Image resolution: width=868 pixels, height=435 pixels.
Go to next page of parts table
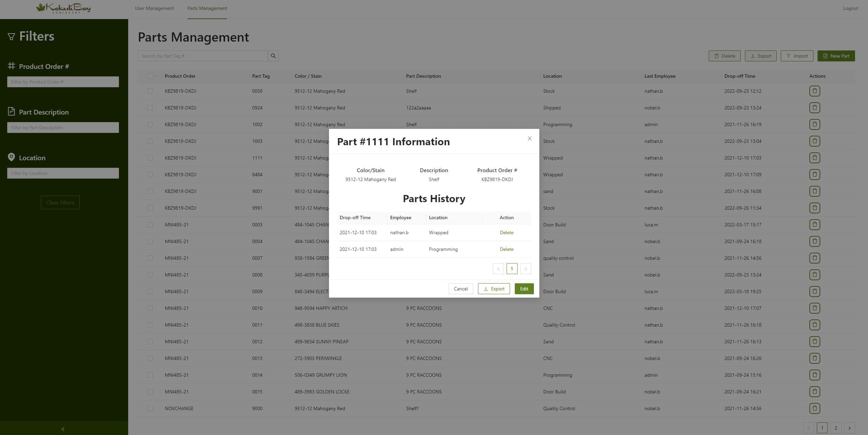[x=849, y=428]
